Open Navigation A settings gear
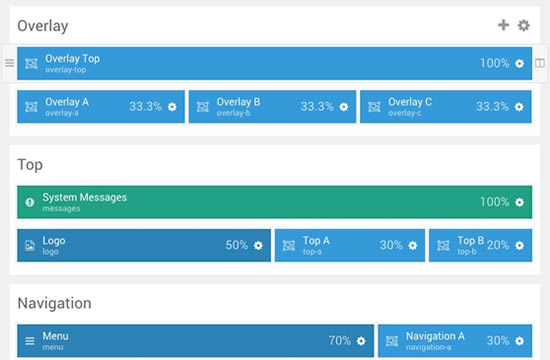The image size is (550, 360). pos(519,341)
